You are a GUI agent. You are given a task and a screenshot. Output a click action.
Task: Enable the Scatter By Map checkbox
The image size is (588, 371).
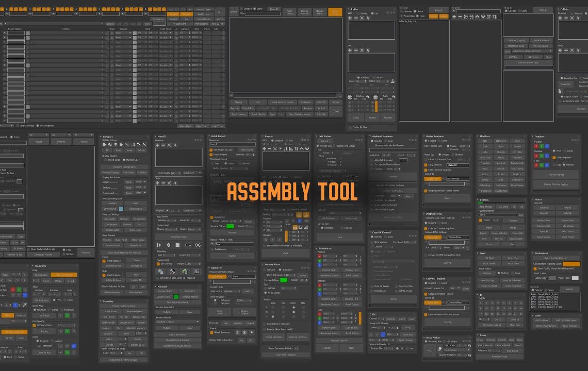(x=351, y=126)
